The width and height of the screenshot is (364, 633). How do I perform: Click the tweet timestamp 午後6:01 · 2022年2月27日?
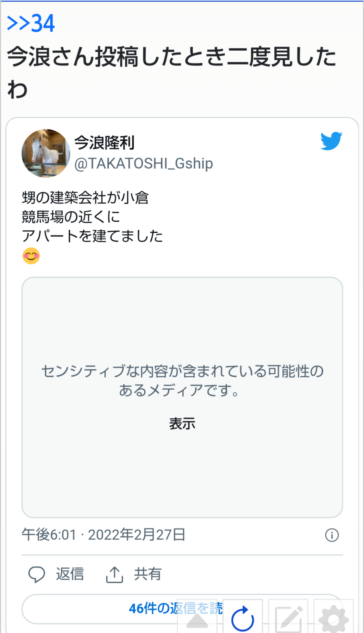104,535
